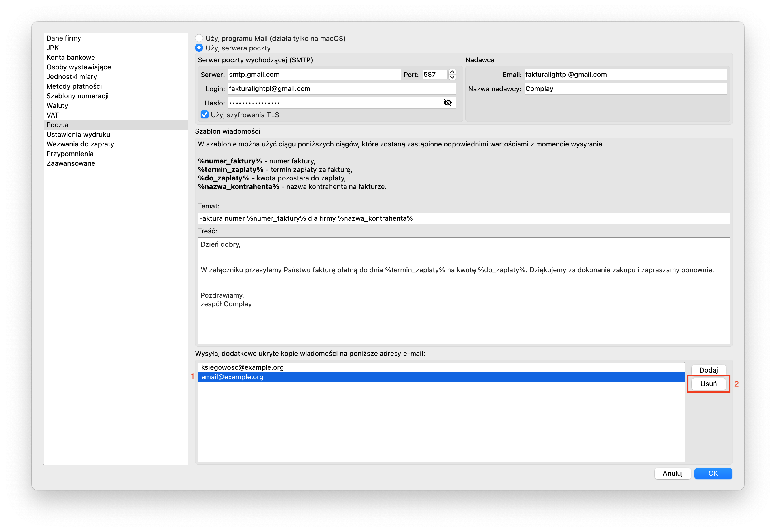Click the 'Usuń' button to remove email
Image resolution: width=776 pixels, height=532 pixels.
tap(709, 384)
